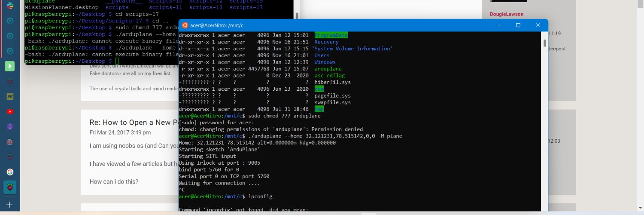Click '[sudo] password for acer:' line
Viewport: 644px width, 215px height.
[216, 123]
